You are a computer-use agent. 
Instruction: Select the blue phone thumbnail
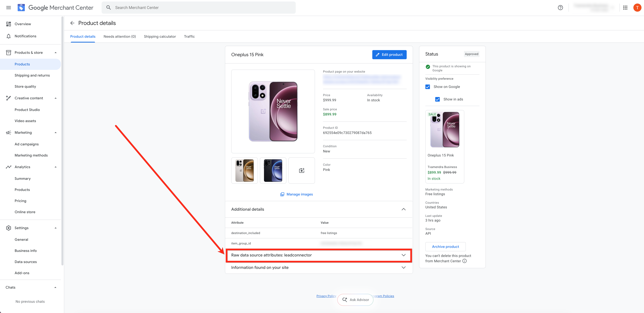[273, 170]
